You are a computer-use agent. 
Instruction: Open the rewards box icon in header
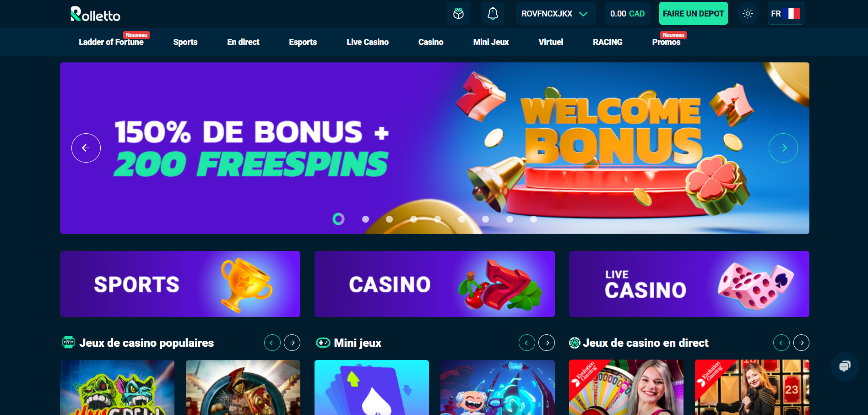click(458, 13)
